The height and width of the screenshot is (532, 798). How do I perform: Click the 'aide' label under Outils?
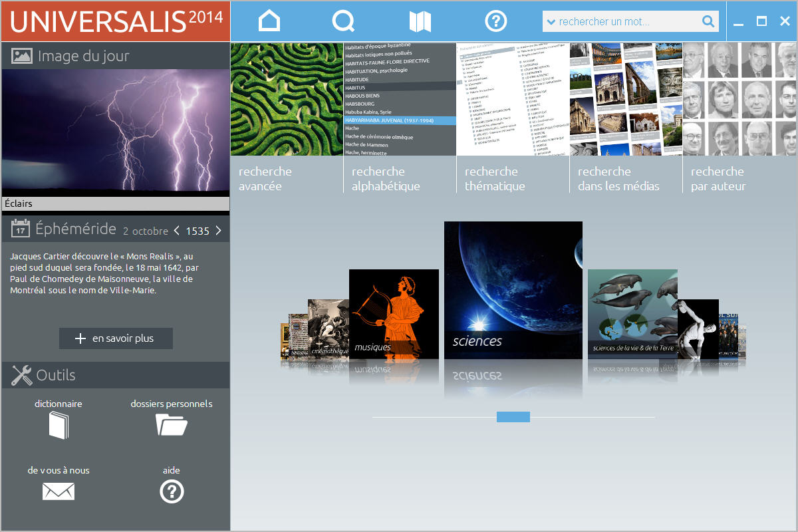(x=172, y=470)
